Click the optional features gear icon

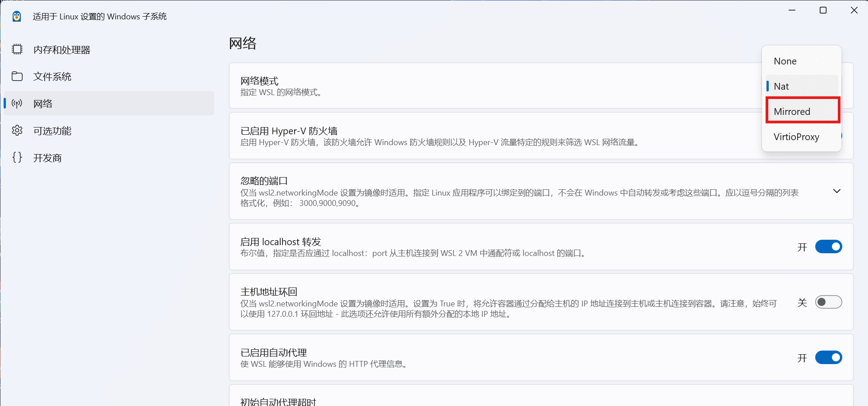17,131
